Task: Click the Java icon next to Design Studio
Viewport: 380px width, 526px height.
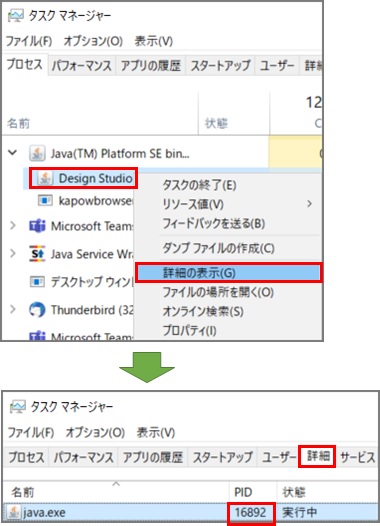Action: click(45, 178)
